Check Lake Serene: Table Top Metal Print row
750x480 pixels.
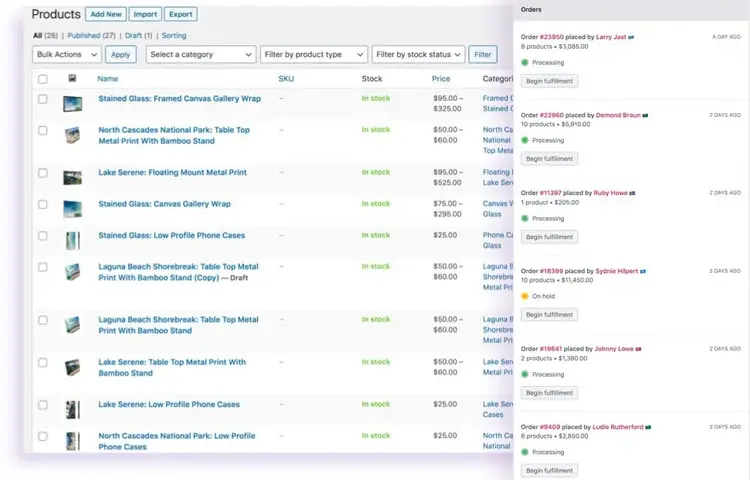(43, 362)
